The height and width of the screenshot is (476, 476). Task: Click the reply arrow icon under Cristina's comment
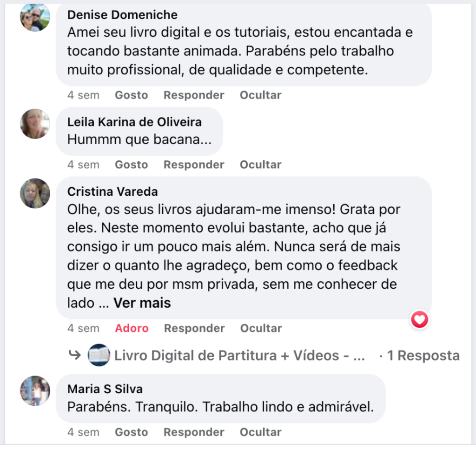(x=74, y=356)
